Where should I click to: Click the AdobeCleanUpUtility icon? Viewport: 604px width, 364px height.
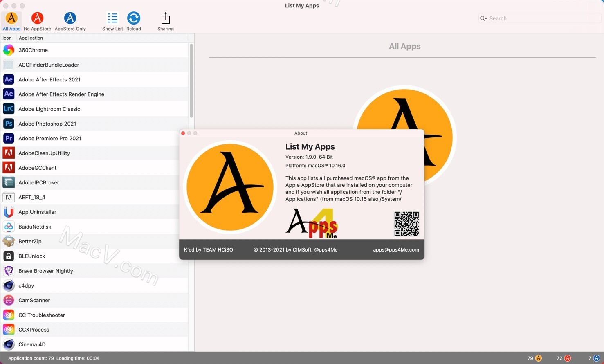click(9, 153)
